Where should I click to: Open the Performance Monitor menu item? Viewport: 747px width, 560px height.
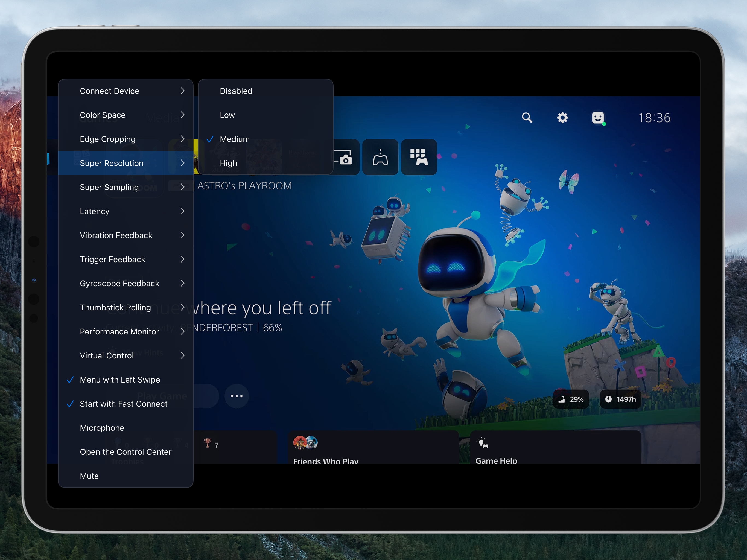126,331
